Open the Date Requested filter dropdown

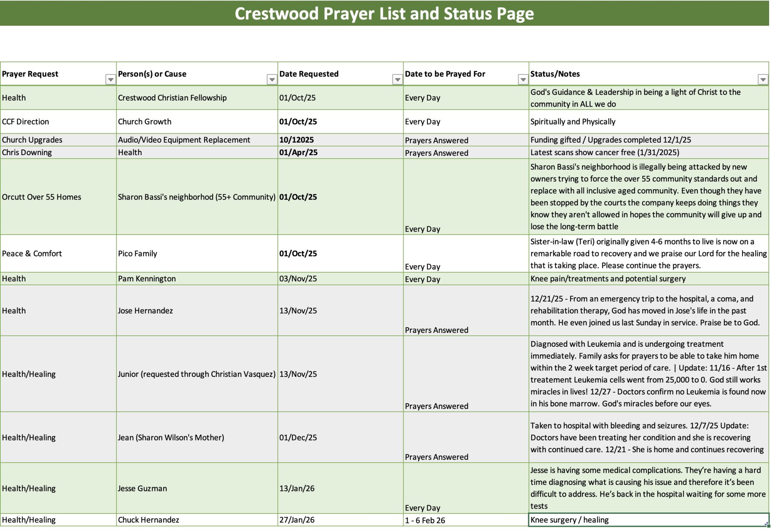pos(398,79)
